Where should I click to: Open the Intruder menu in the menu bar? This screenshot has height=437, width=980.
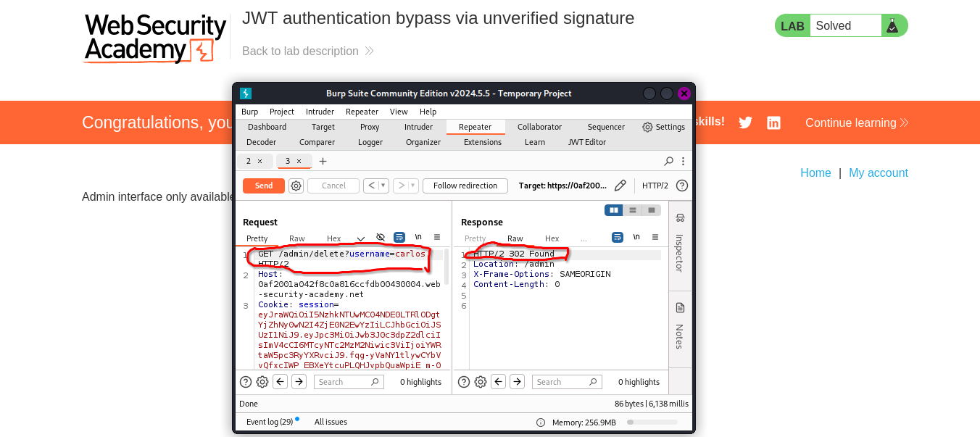pyautogui.click(x=320, y=112)
